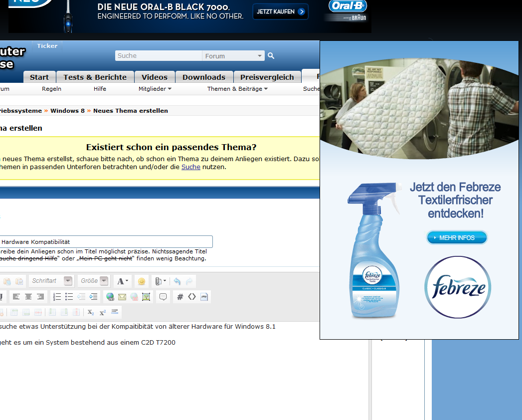Click the undo arrow icon

[177, 281]
